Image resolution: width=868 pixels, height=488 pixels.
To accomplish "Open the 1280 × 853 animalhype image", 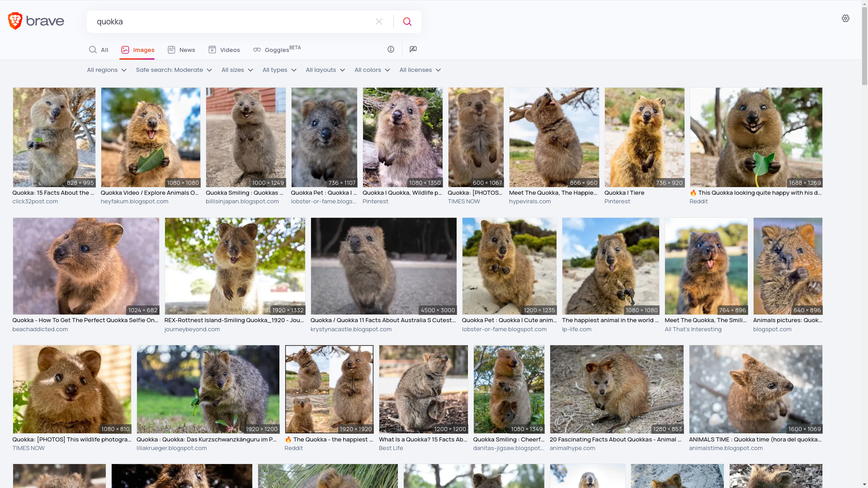I will point(617,389).
